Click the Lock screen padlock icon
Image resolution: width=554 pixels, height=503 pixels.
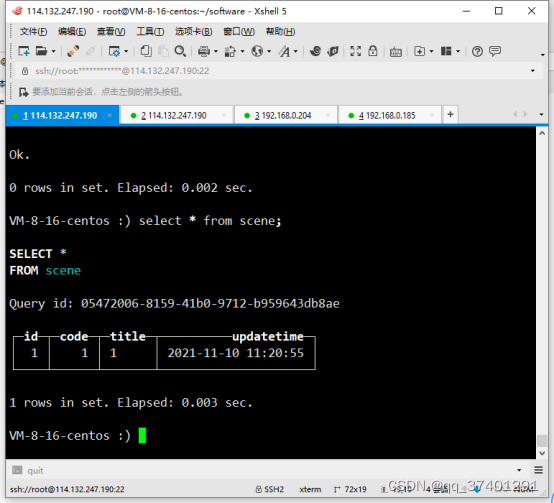(373, 51)
